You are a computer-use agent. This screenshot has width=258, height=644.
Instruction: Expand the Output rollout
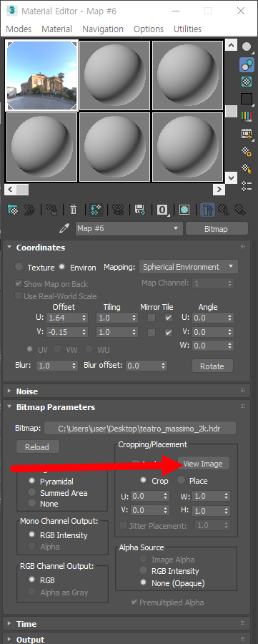tap(9, 640)
